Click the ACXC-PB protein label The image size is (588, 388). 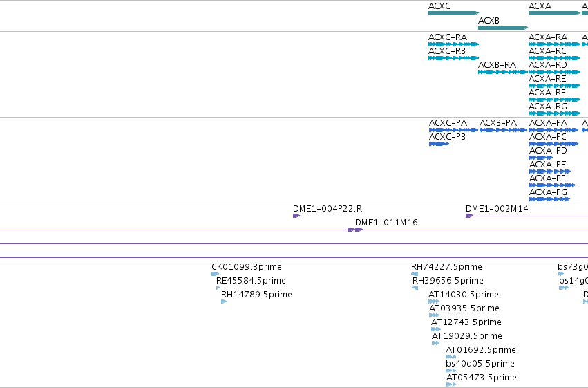(x=447, y=137)
